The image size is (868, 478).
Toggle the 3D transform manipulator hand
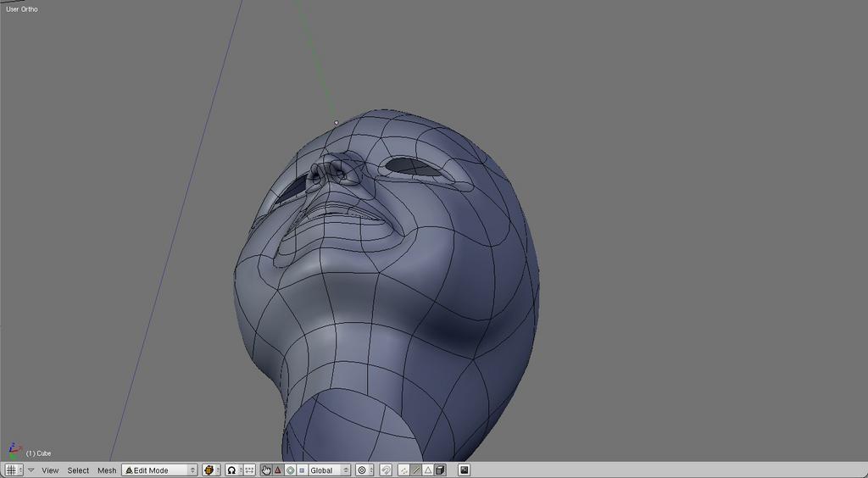[266, 470]
